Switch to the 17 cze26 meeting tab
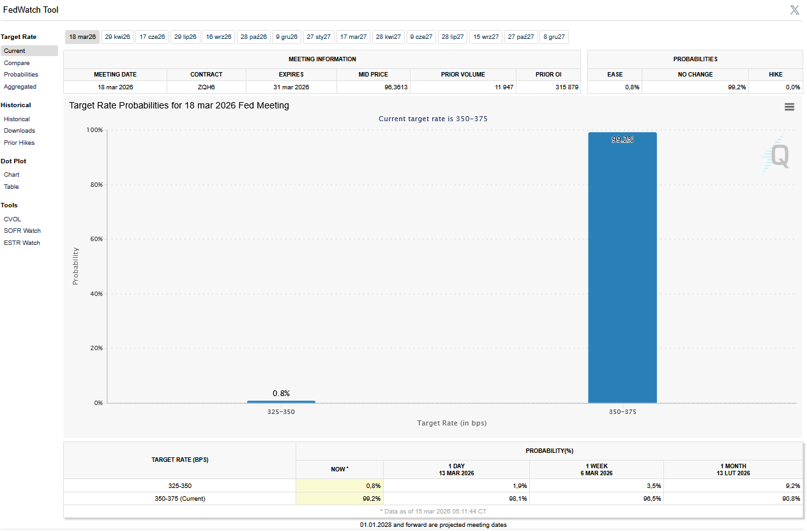This screenshot has height=532, width=807. tap(153, 37)
